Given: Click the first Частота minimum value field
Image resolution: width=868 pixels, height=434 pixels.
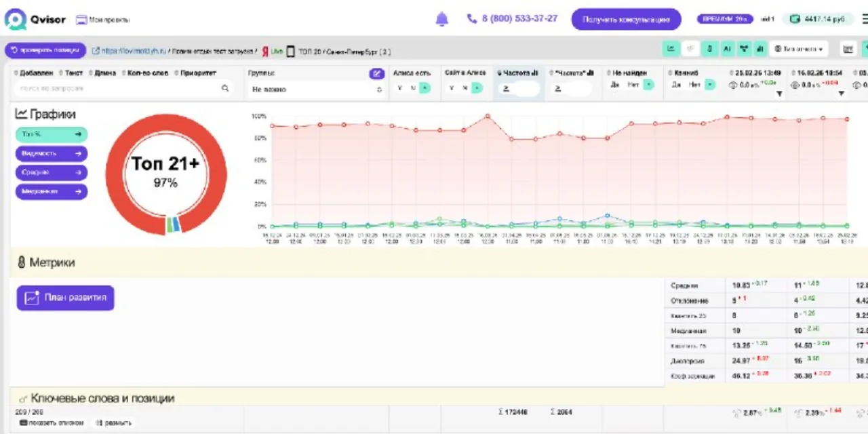Looking at the screenshot, I should pyautogui.click(x=519, y=88).
